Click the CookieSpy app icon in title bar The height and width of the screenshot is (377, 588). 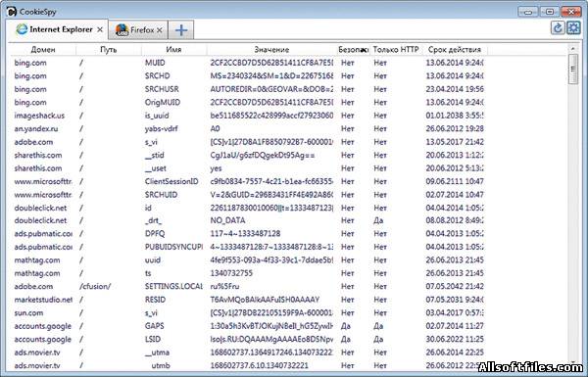[x=12, y=12]
